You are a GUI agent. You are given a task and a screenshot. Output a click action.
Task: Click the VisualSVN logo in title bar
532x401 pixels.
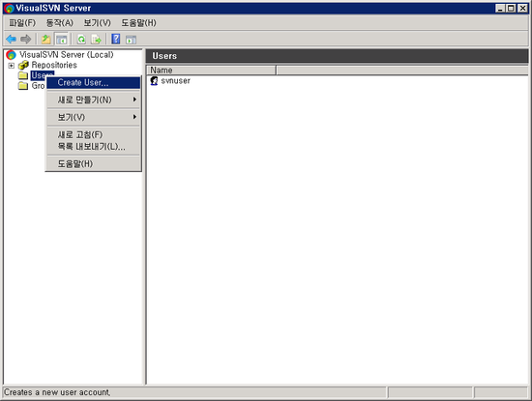[9, 8]
